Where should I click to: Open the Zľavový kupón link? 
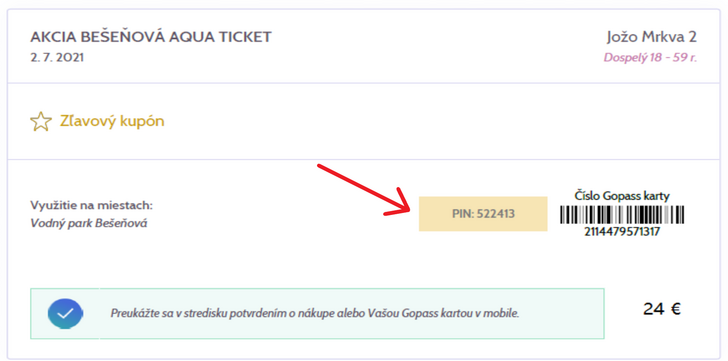[112, 122]
